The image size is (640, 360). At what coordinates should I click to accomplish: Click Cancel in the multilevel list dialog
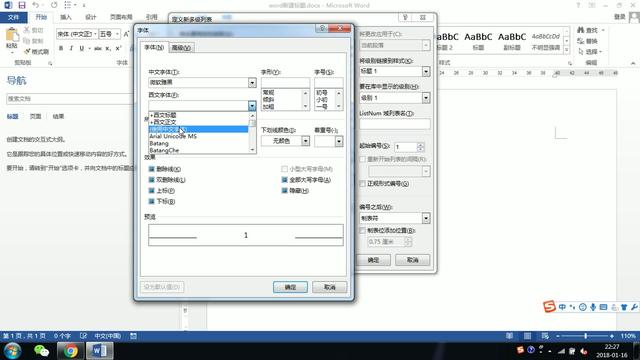point(412,260)
